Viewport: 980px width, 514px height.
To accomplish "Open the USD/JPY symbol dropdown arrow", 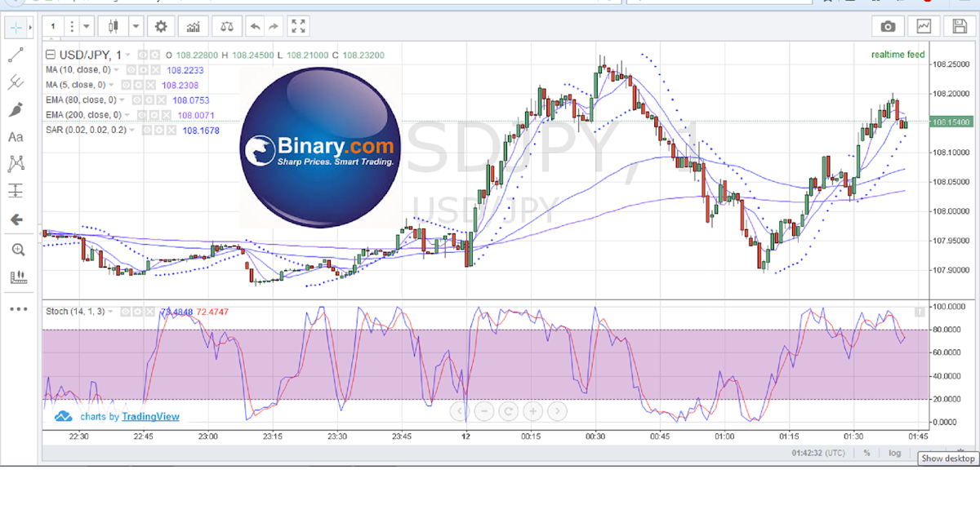I will [x=127, y=55].
